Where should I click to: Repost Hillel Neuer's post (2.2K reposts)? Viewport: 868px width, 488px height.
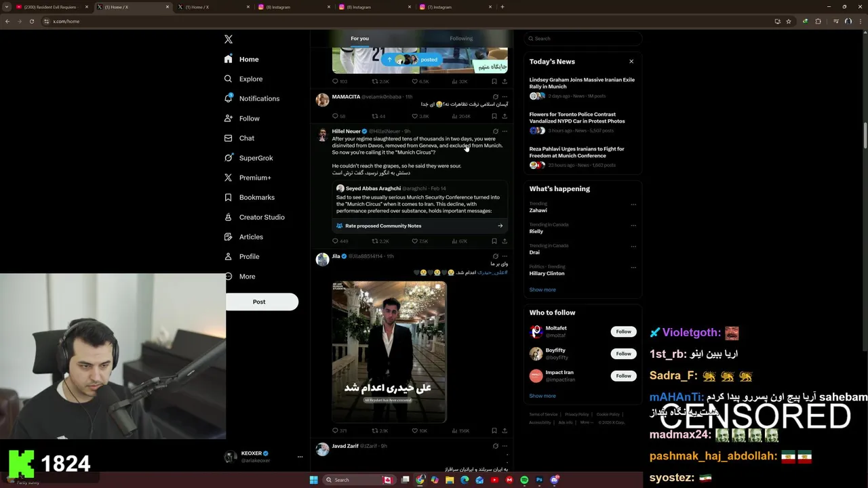click(380, 241)
